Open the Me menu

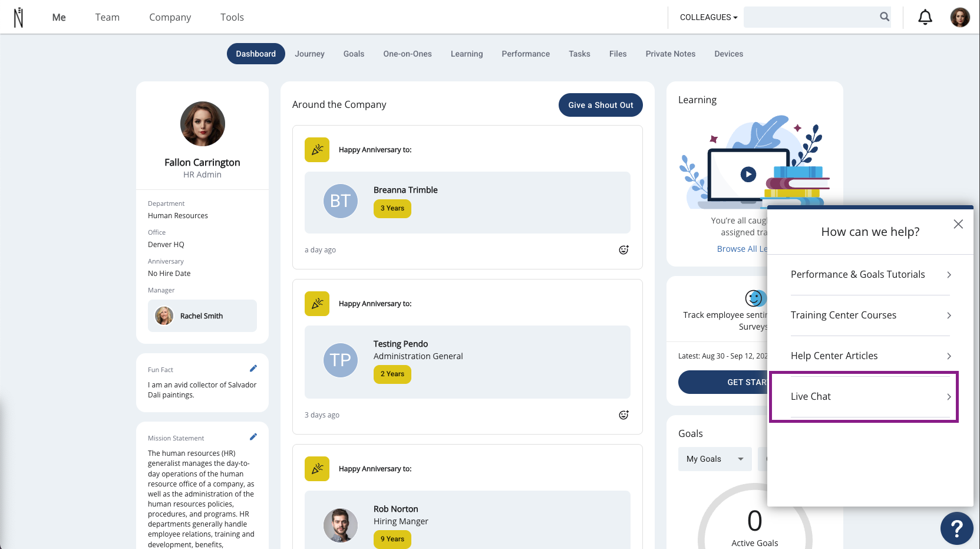tap(59, 17)
